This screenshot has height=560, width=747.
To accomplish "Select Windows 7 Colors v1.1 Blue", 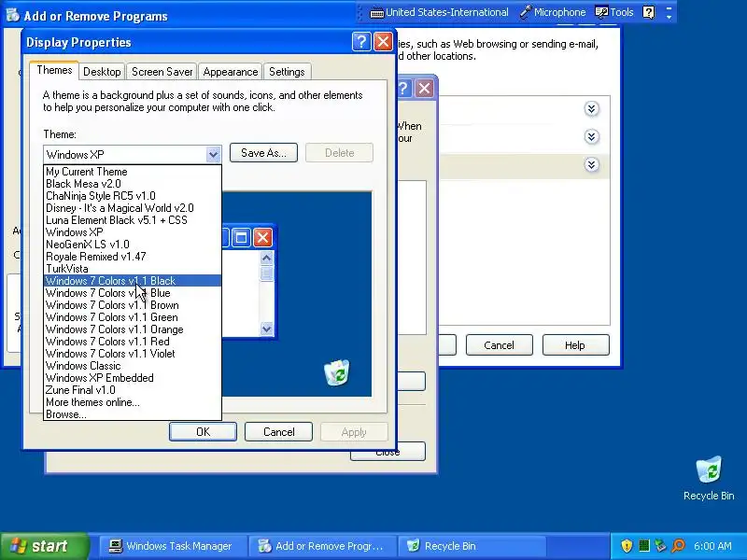I will tap(133, 293).
